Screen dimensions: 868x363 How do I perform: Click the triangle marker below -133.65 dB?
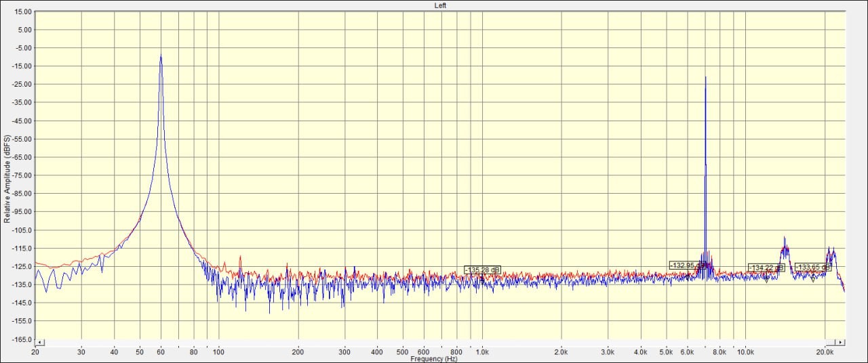click(x=812, y=278)
